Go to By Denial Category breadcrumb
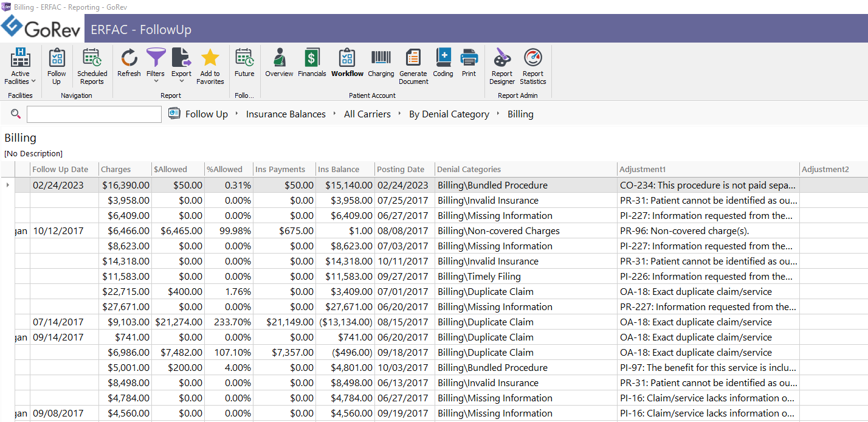This screenshot has width=868, height=422. point(449,114)
